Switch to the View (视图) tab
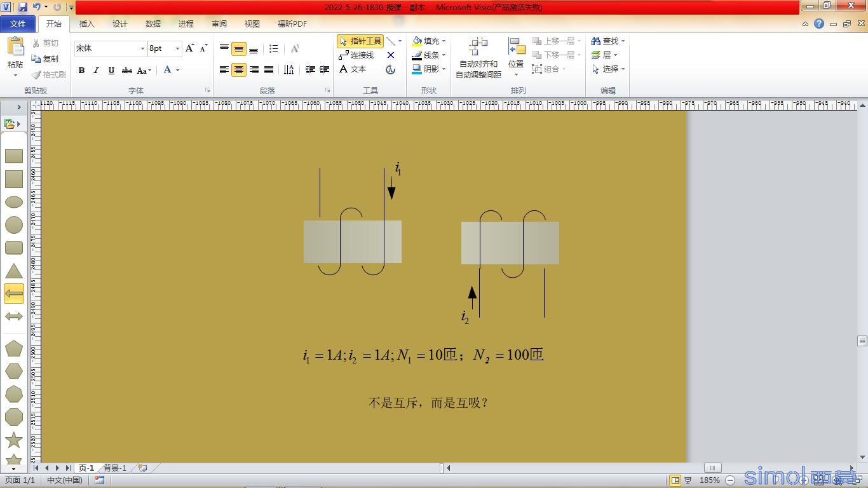The height and width of the screenshot is (488, 868). pos(252,24)
